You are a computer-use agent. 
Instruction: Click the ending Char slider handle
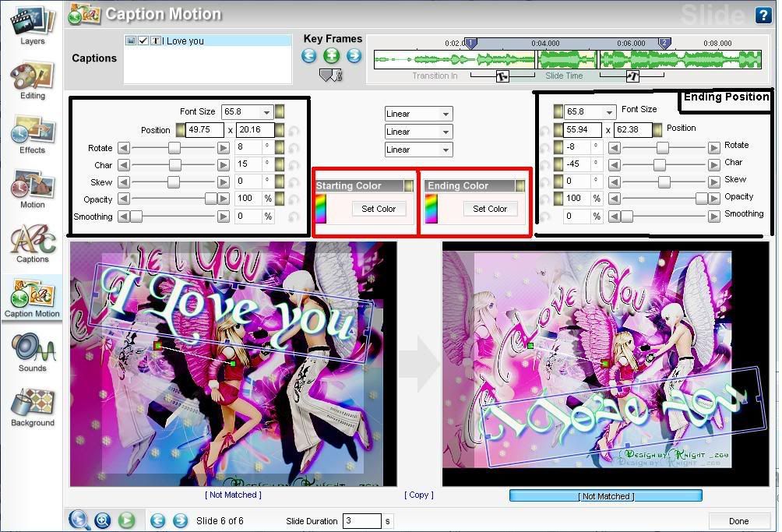[x=659, y=164]
